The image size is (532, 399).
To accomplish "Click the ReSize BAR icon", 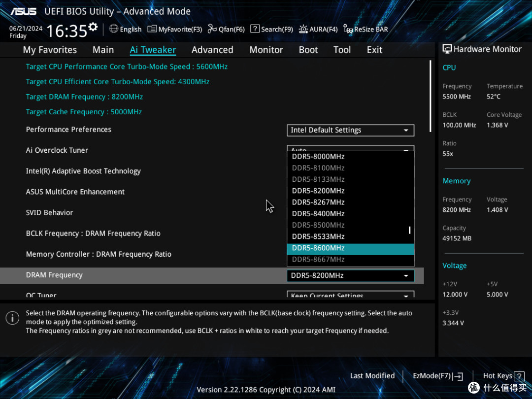I will (348, 29).
